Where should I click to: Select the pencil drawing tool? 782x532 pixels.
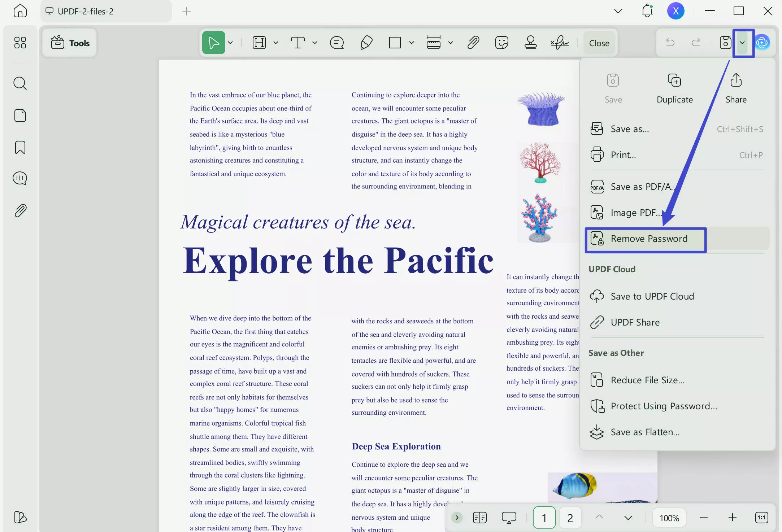pyautogui.click(x=366, y=43)
